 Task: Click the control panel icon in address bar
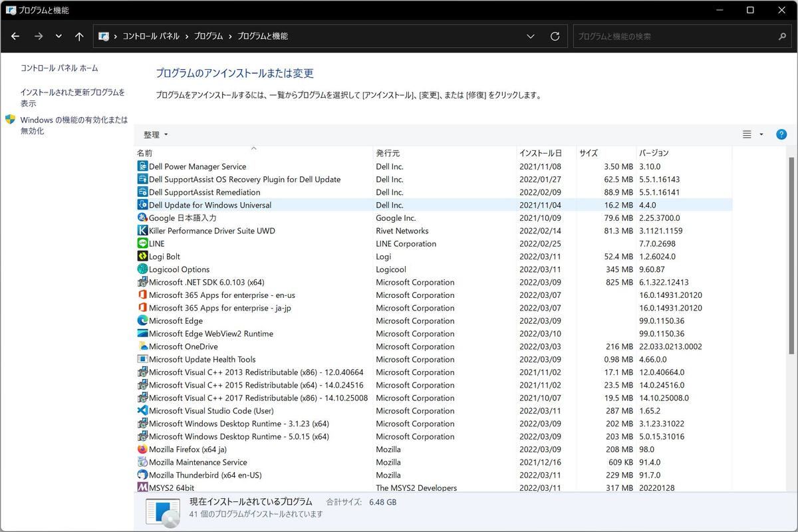click(104, 37)
